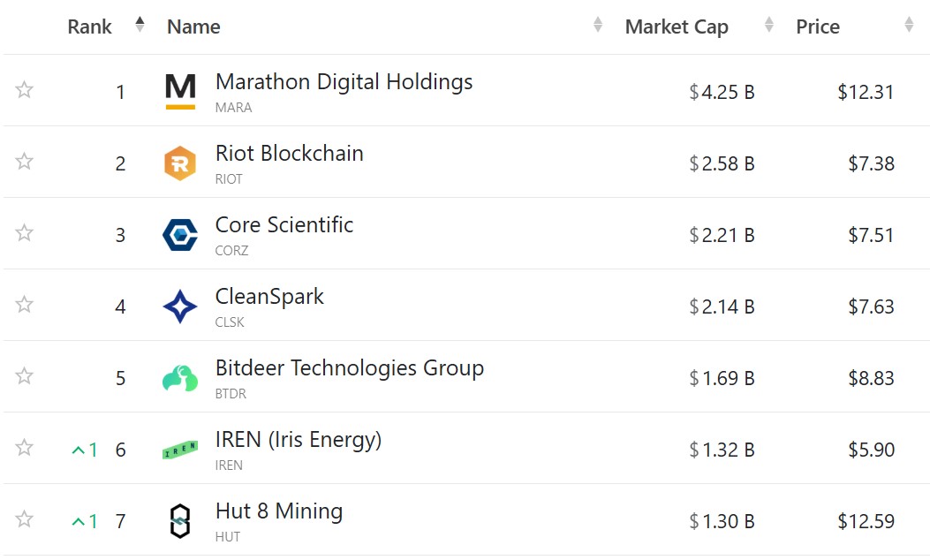Click the sort icon beside the Name header
The image size is (930, 560).
(597, 26)
